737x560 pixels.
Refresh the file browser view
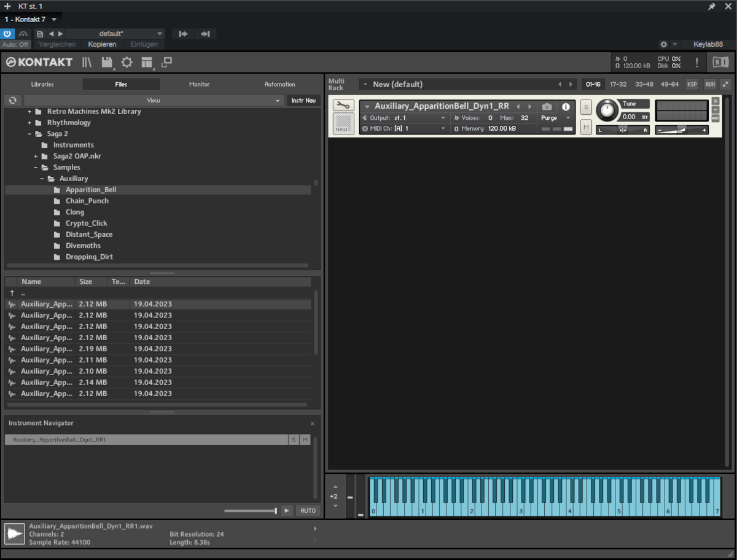coord(12,100)
